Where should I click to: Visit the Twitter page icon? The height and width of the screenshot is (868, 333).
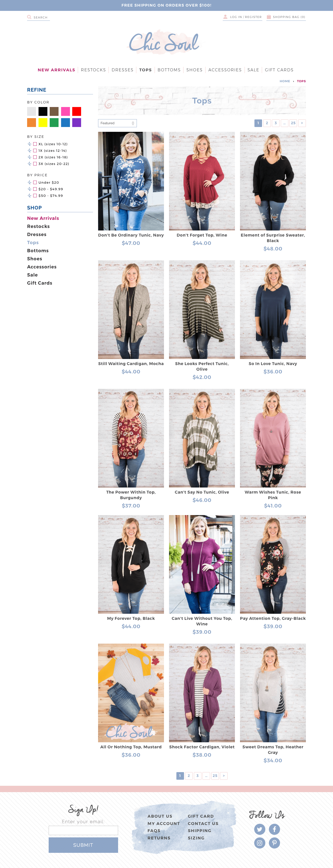pyautogui.click(x=260, y=829)
